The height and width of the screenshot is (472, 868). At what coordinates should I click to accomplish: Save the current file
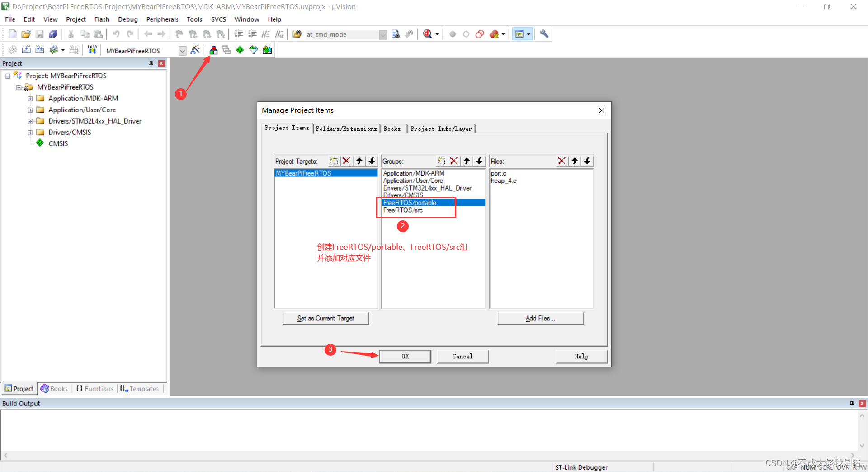coord(40,34)
